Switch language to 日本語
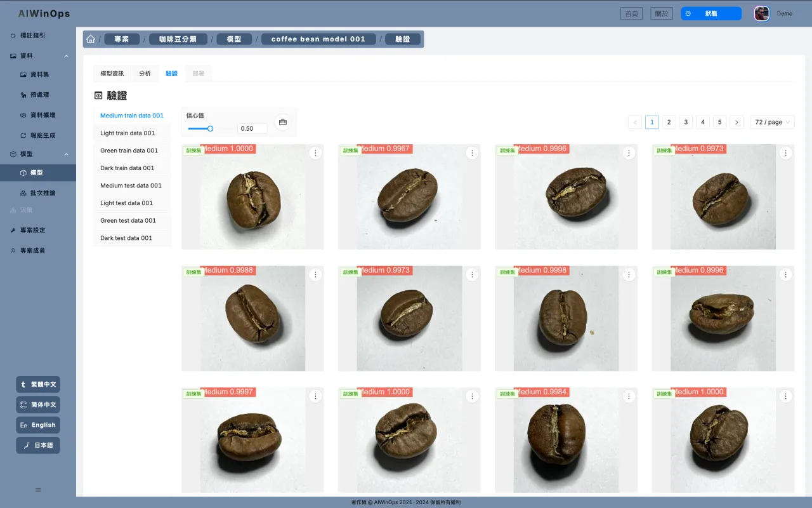Screen dimensions: 812x508 [x=38, y=445]
